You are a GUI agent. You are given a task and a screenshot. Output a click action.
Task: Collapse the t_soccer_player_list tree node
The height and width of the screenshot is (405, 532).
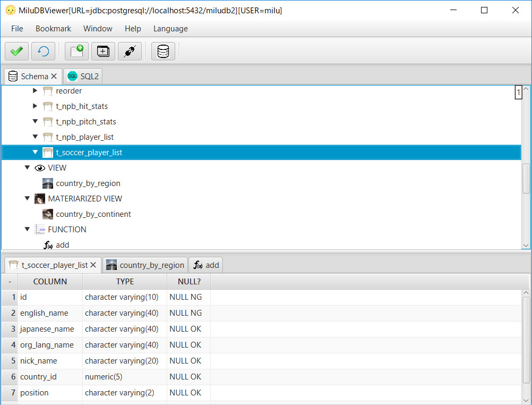click(x=35, y=152)
